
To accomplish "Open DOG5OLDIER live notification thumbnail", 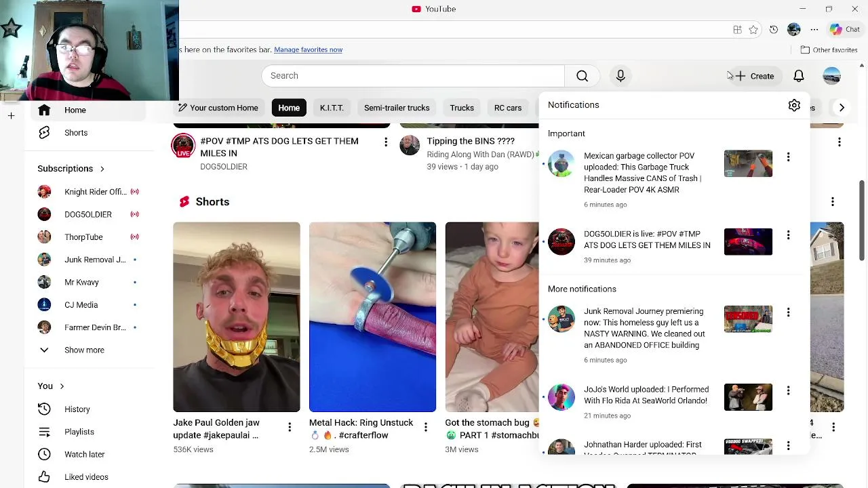I will coord(748,242).
